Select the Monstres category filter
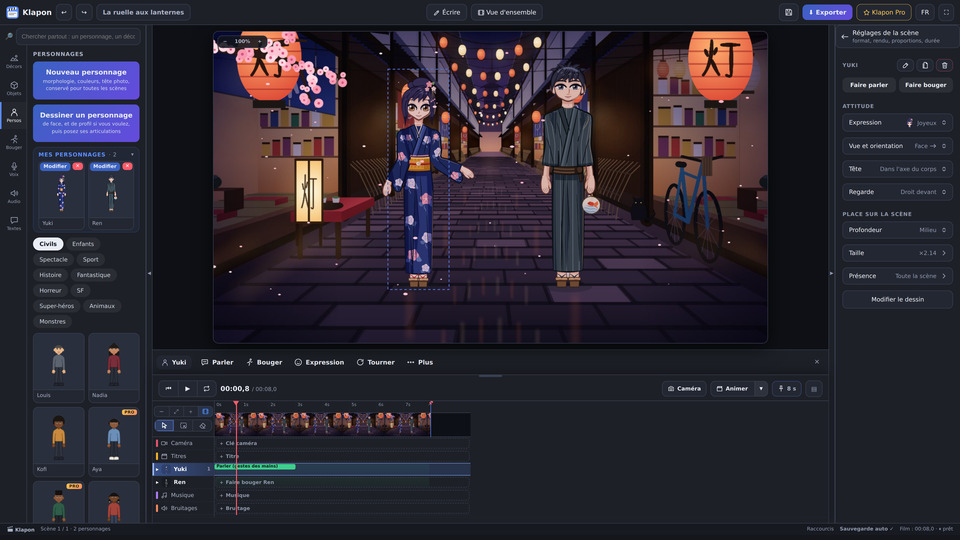This screenshot has height=540, width=960. (53, 321)
